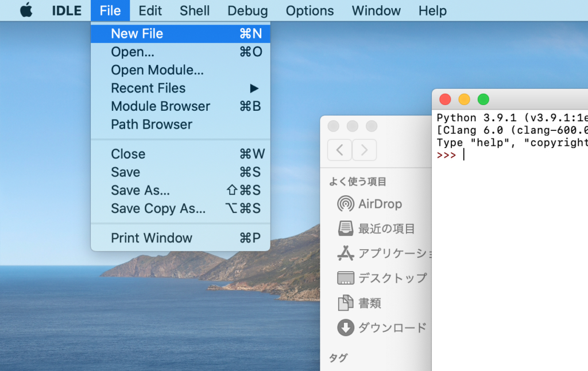Click the Python 3.9.1 version line
588x371 pixels.
(512, 118)
